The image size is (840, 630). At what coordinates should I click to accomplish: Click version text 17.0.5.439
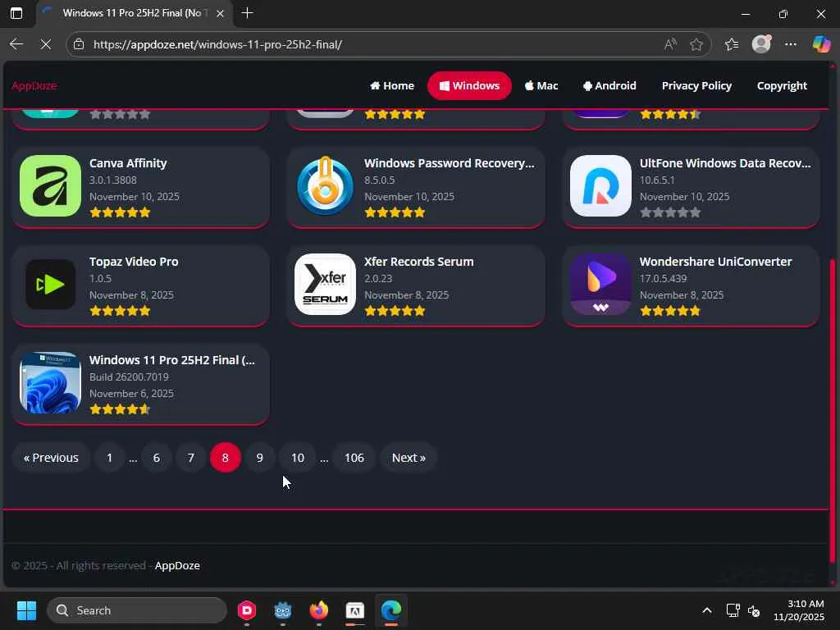click(663, 279)
